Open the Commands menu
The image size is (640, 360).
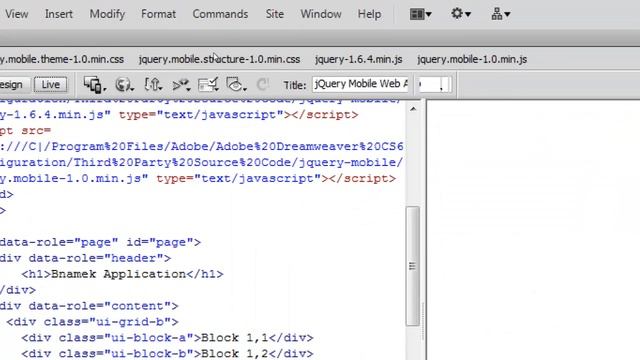(x=220, y=14)
